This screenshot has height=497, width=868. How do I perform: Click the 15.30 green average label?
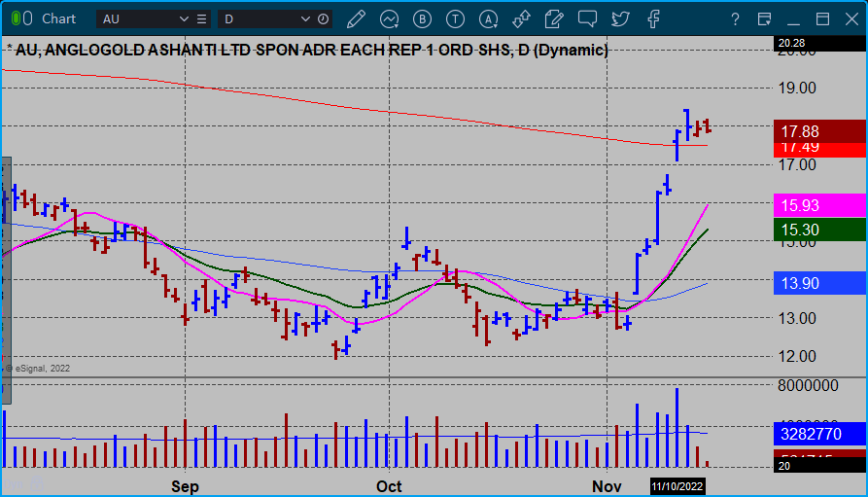coord(819,230)
